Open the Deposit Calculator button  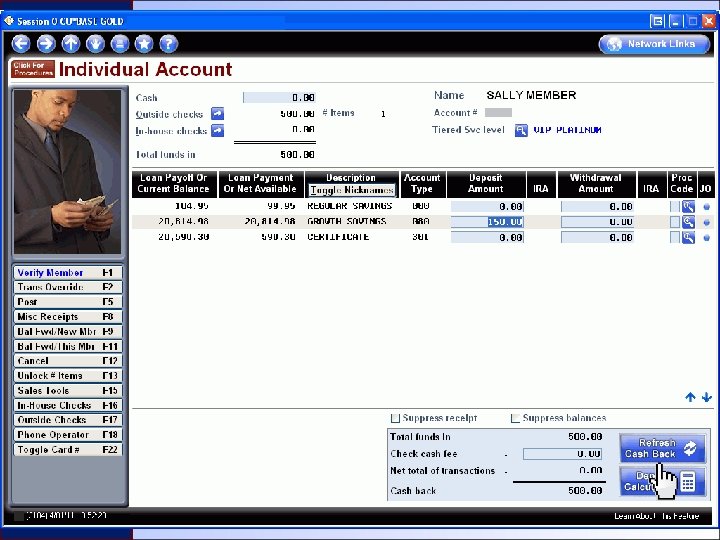(662, 481)
